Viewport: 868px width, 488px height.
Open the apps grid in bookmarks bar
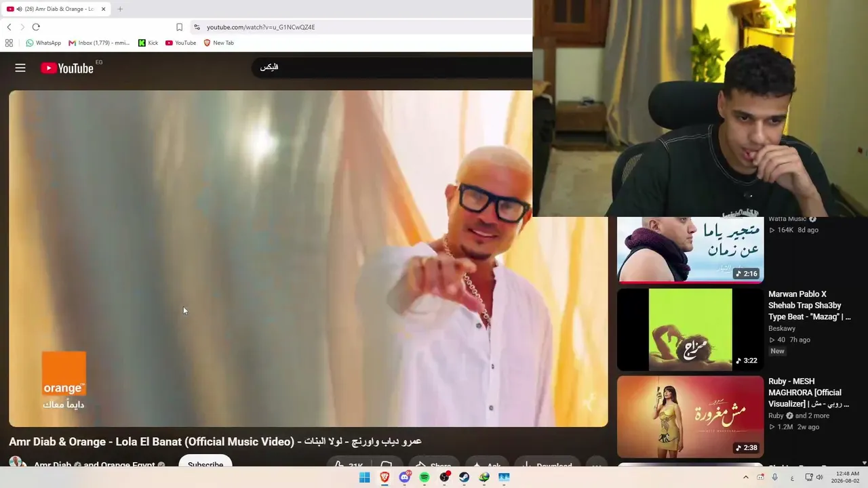9,43
